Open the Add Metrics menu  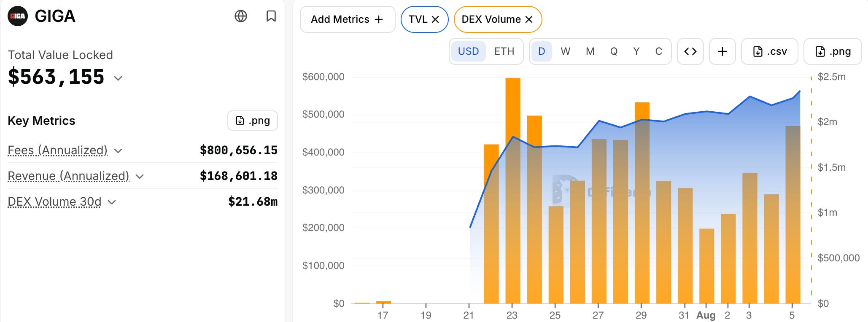pyautogui.click(x=348, y=19)
